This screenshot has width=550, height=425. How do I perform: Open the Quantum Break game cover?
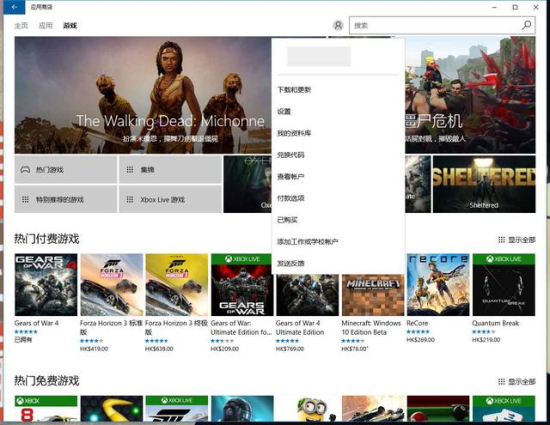pyautogui.click(x=504, y=285)
